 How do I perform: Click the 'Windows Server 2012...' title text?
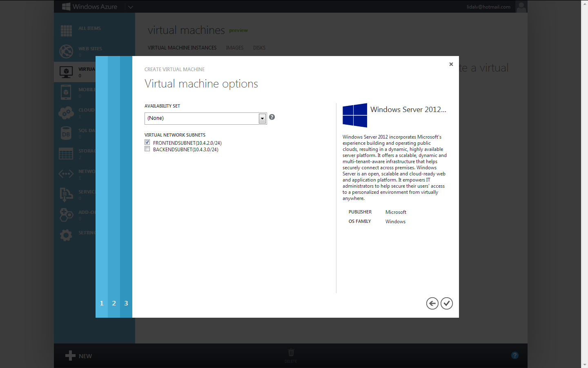[x=408, y=110]
